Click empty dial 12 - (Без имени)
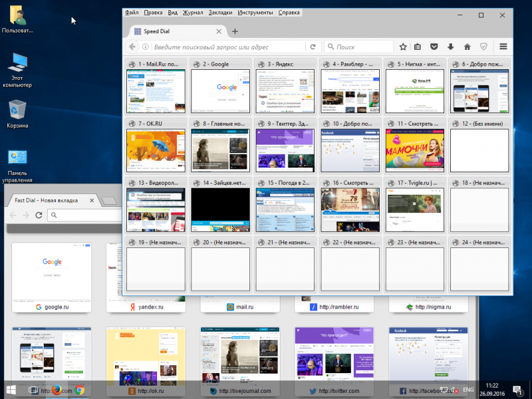 (479, 150)
